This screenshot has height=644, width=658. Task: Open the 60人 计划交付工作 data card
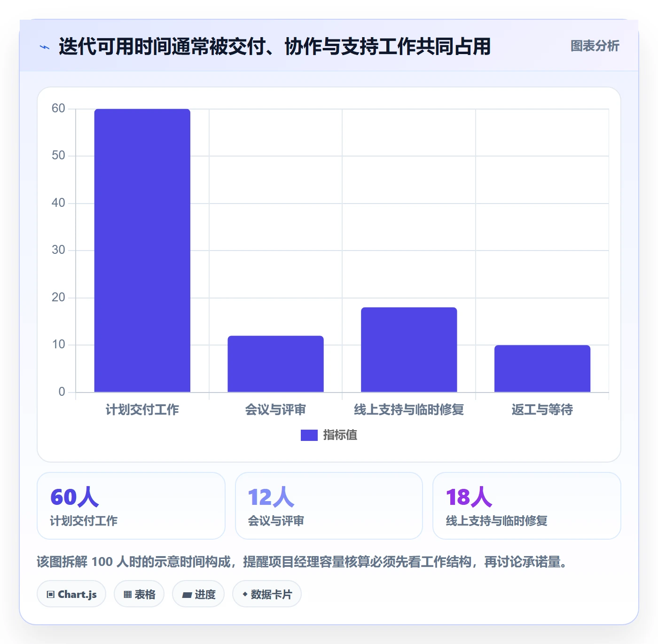pyautogui.click(x=131, y=506)
